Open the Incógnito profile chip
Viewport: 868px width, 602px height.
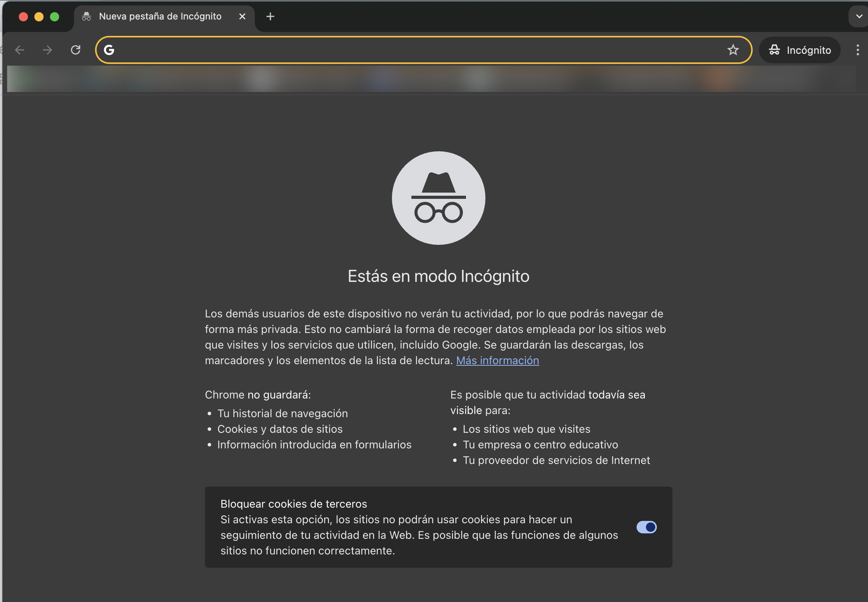(800, 50)
